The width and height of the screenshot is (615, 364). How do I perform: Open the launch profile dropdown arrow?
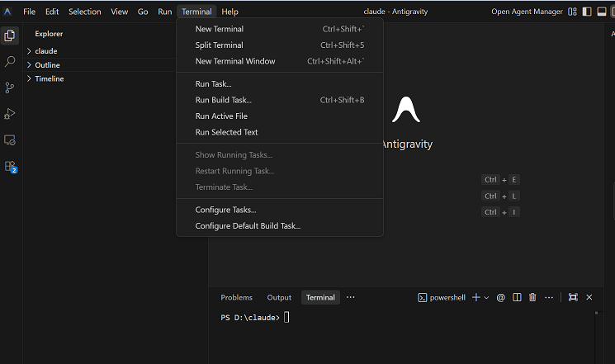click(x=486, y=298)
